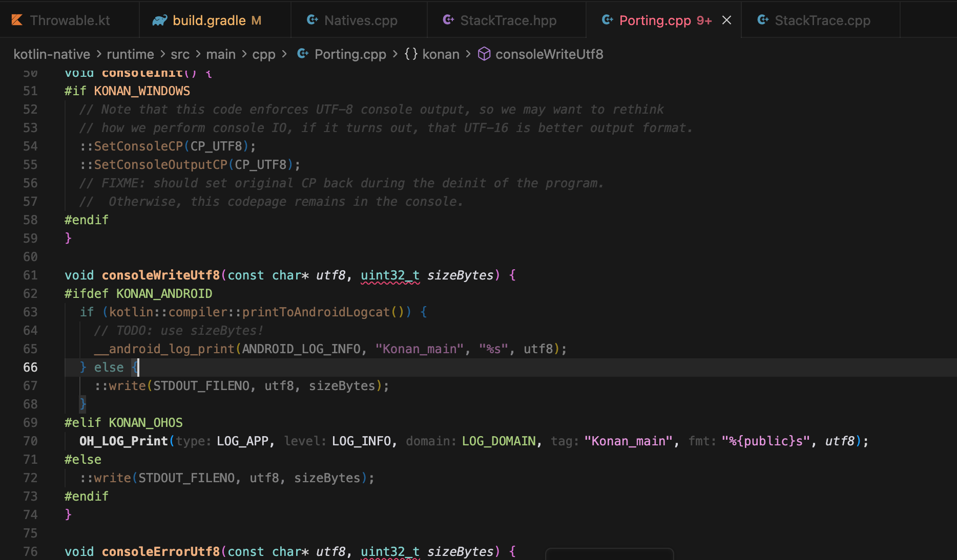
Task: Click the C++ file icon on Natives.cpp tab
Action: click(312, 20)
